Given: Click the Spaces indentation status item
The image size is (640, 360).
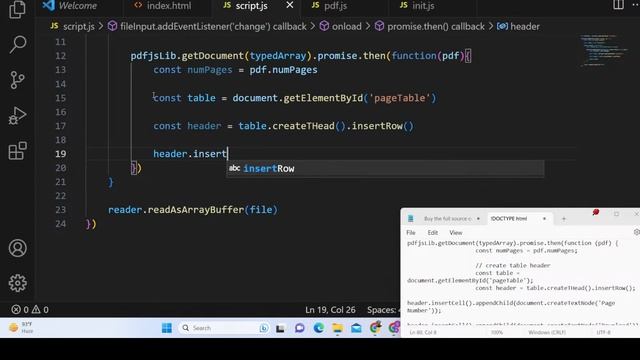Looking at the screenshot, I should (383, 310).
